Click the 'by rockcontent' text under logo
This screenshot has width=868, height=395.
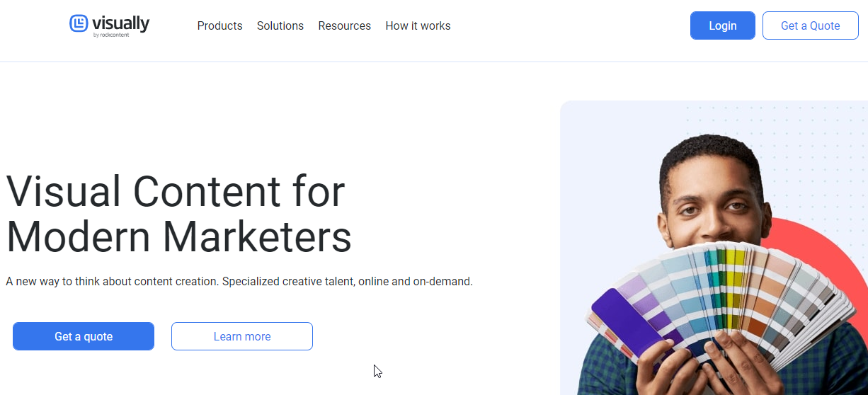(x=111, y=35)
